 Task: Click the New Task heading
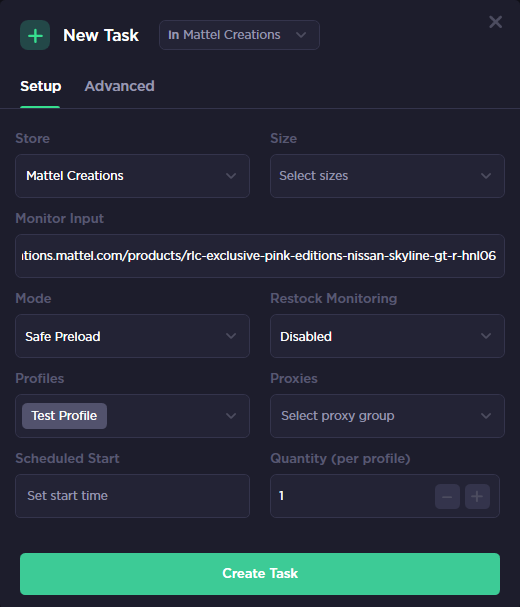tap(101, 35)
